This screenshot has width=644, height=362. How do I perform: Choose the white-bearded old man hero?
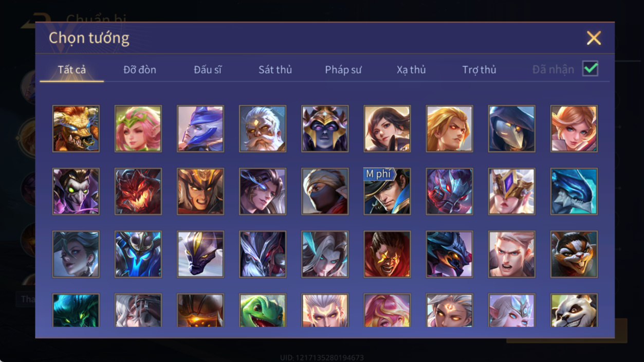(x=263, y=129)
